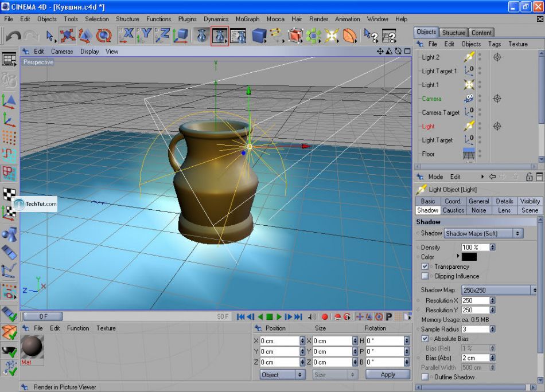545x392 pixels.
Task: Select Floor object in list
Action: point(428,154)
